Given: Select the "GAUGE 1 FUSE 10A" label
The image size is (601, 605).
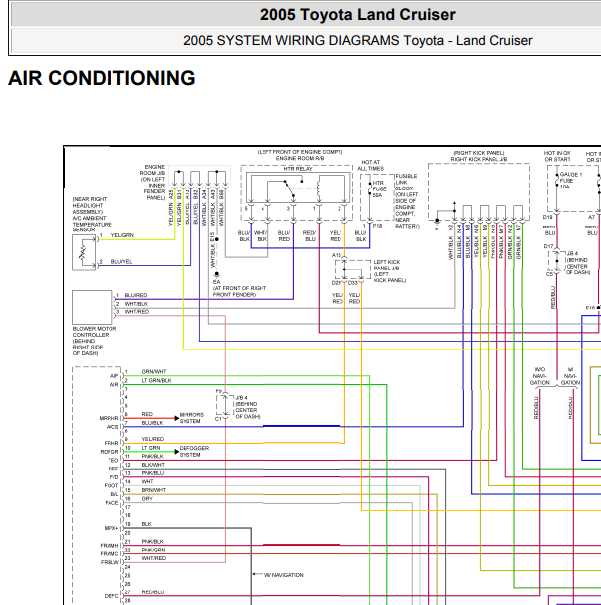Looking at the screenshot, I should pos(570,181).
